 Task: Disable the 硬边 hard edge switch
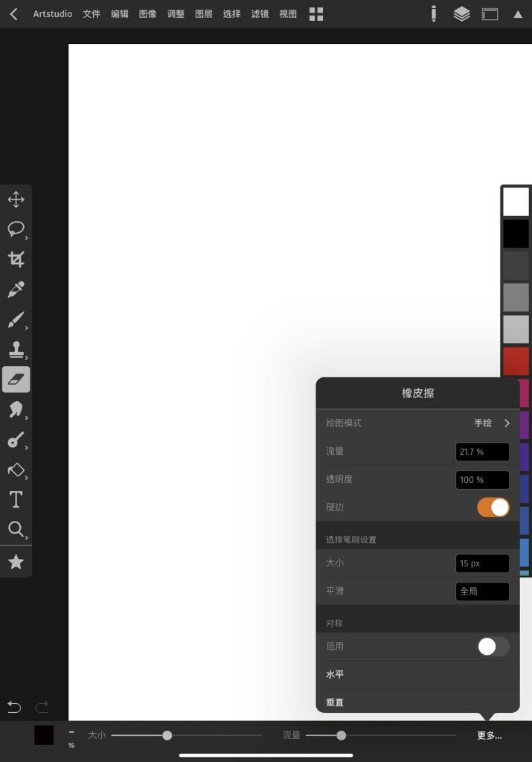click(493, 508)
